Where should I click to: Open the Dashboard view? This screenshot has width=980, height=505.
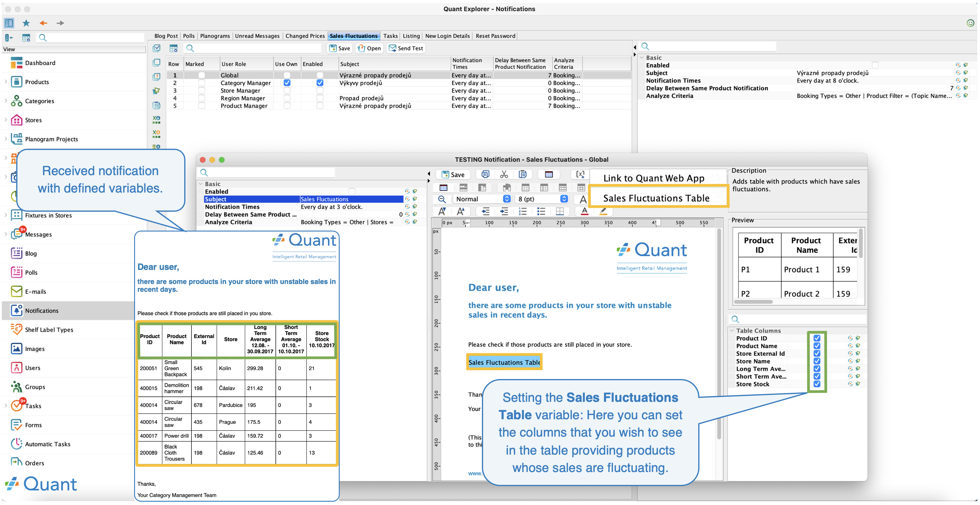[x=40, y=63]
